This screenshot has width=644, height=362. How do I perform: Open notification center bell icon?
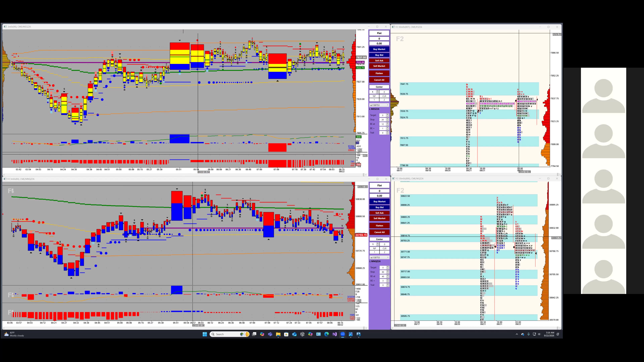coord(558,334)
